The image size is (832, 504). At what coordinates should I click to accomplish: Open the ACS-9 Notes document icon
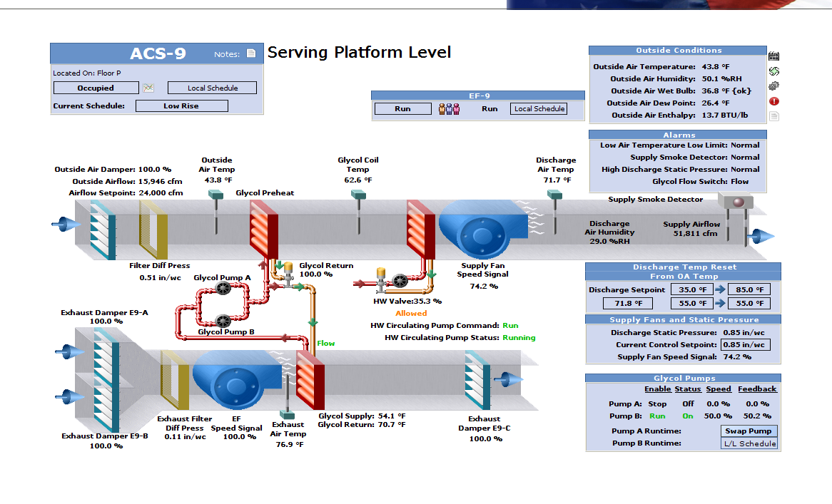point(250,53)
